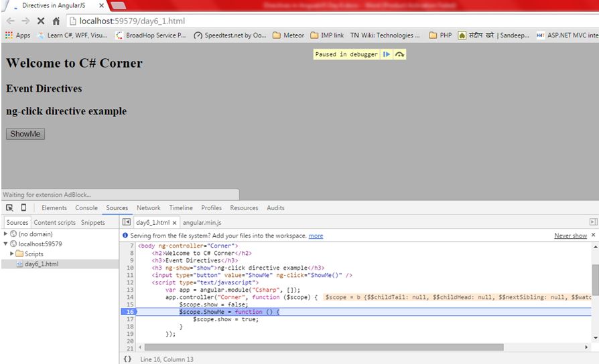Activate the inspect element tool in DevTools
The image size is (599, 364).
[10, 208]
